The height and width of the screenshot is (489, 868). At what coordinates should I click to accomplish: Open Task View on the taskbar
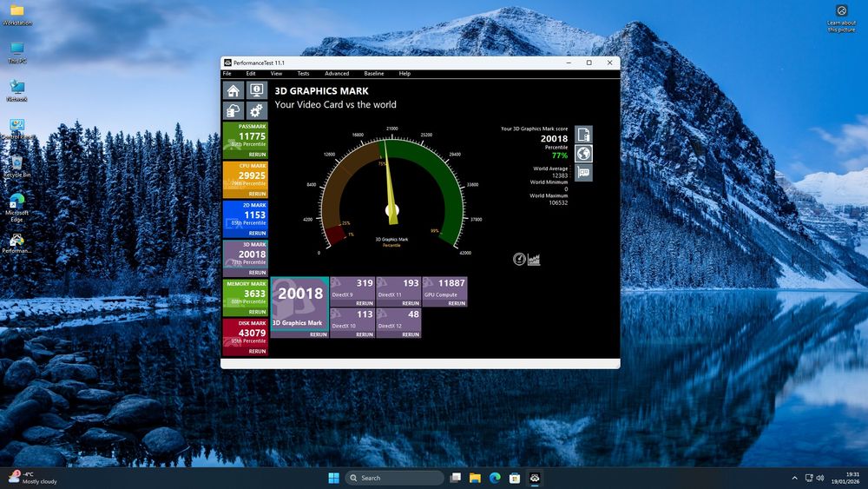[455, 478]
